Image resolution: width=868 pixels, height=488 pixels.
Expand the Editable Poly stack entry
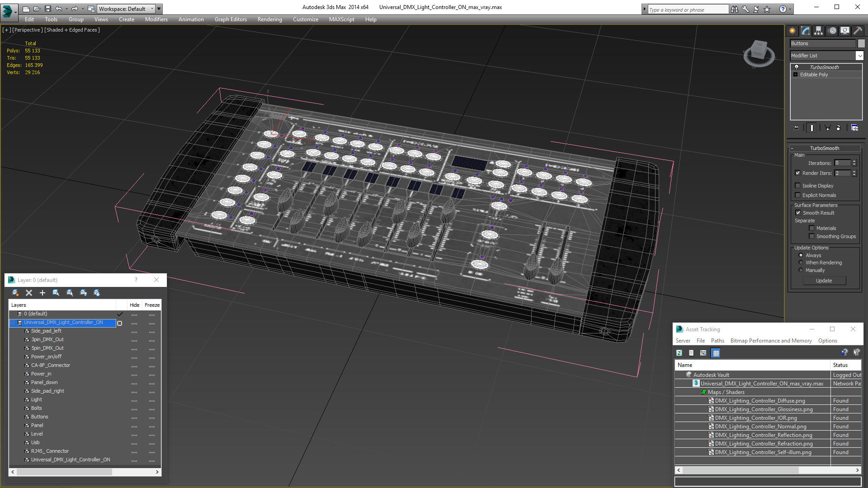click(796, 75)
